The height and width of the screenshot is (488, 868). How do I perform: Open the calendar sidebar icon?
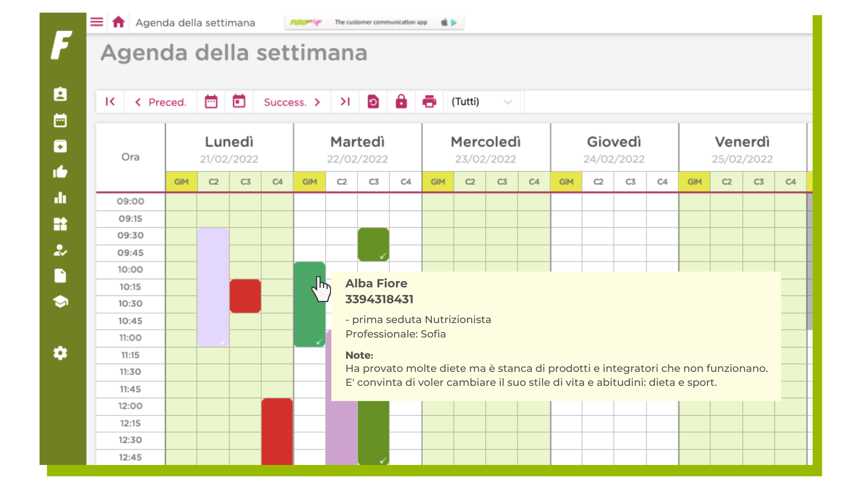click(60, 120)
